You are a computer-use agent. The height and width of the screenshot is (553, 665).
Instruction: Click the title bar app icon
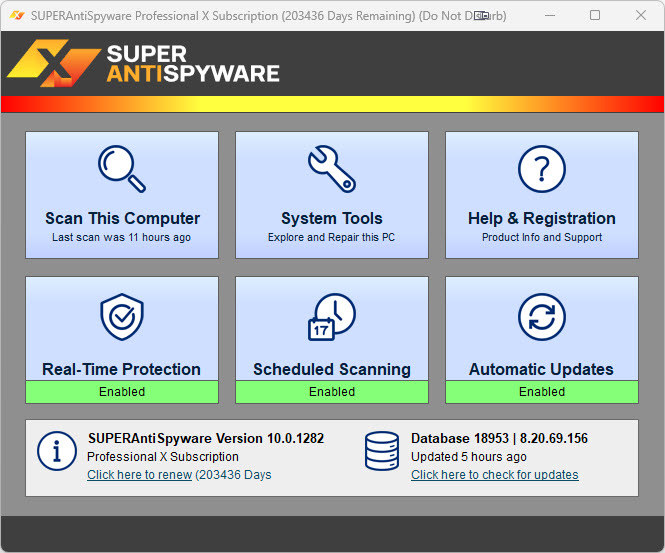point(17,15)
